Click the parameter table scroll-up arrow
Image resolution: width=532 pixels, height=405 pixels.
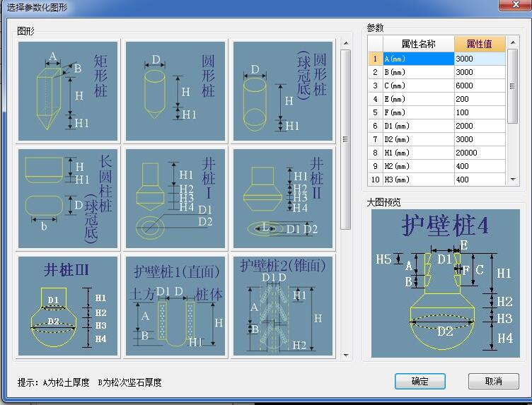point(513,42)
